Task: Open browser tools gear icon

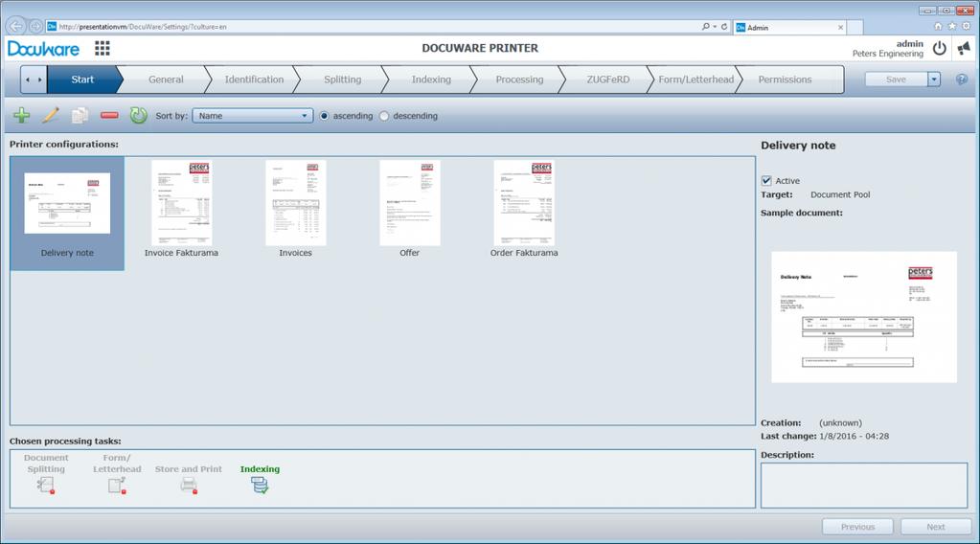Action: click(x=967, y=26)
